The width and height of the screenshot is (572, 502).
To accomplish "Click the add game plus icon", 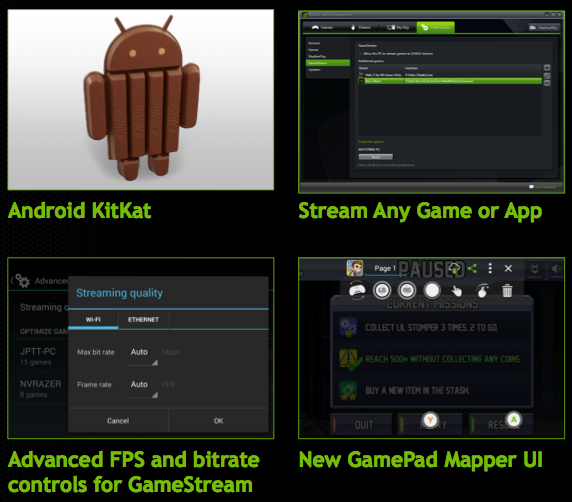I will (x=547, y=68).
